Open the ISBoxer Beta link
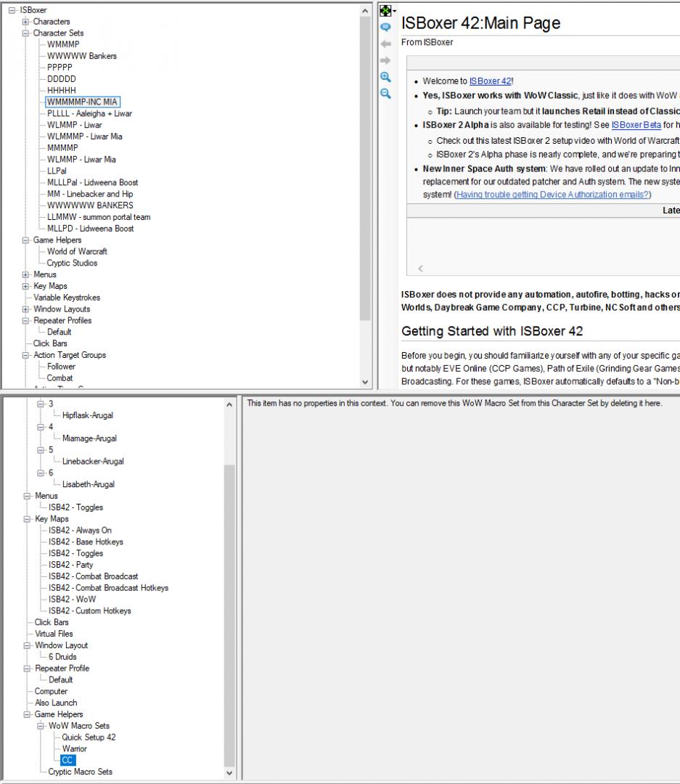The image size is (680, 784). tap(636, 125)
